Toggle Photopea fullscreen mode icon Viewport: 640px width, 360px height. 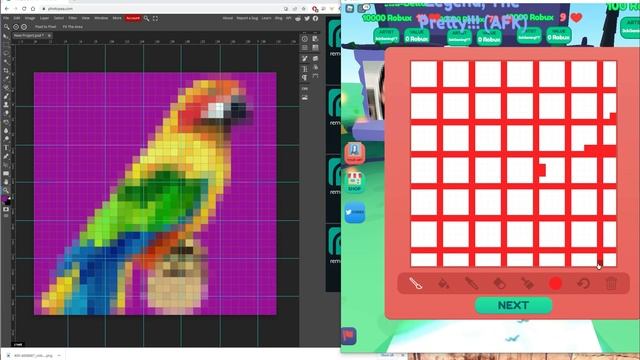(x=156, y=18)
